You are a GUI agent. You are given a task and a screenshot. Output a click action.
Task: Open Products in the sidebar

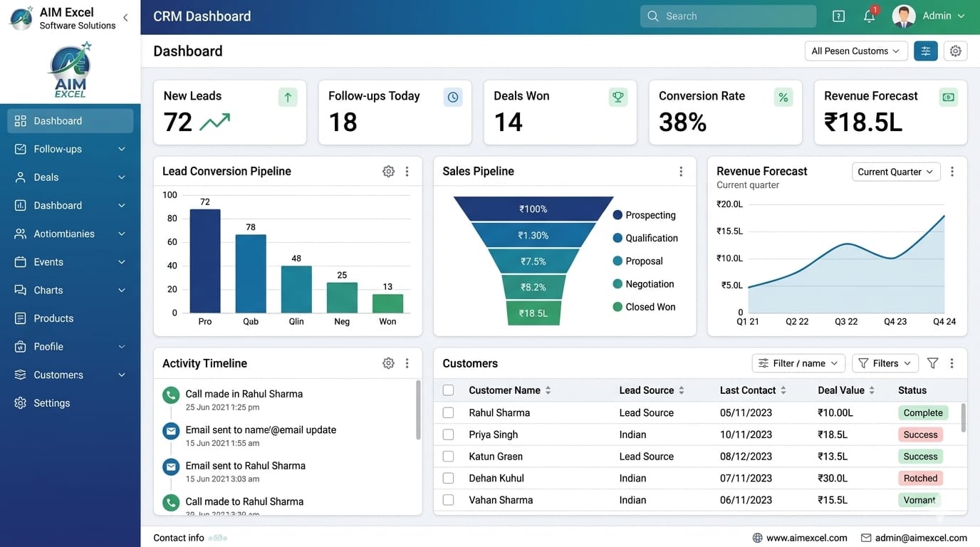point(71,318)
